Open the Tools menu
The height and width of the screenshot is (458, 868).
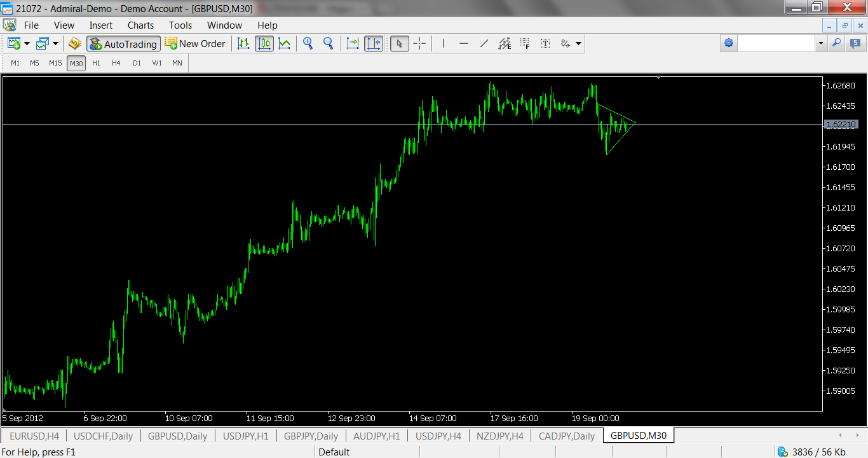[x=180, y=25]
